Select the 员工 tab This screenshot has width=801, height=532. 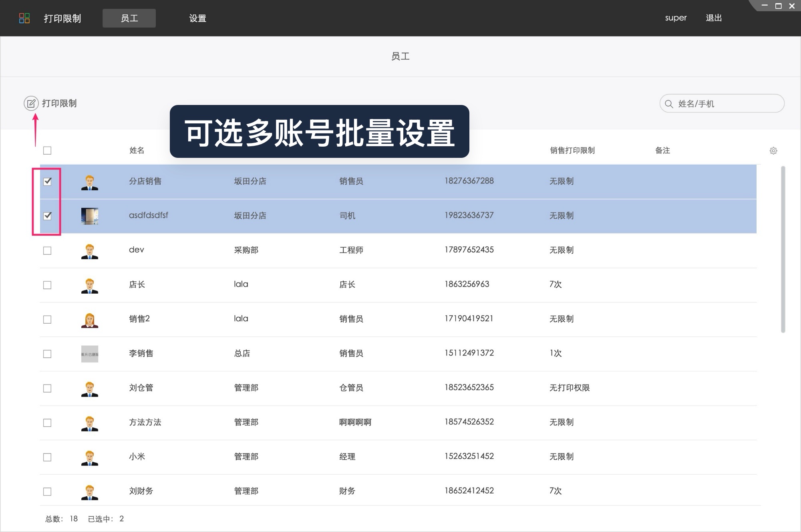129,18
